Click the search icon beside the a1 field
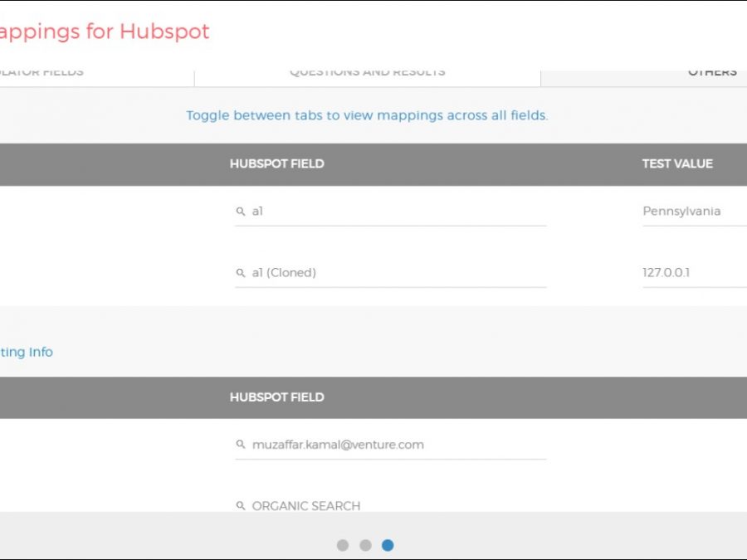The width and height of the screenshot is (747, 560). pos(241,212)
